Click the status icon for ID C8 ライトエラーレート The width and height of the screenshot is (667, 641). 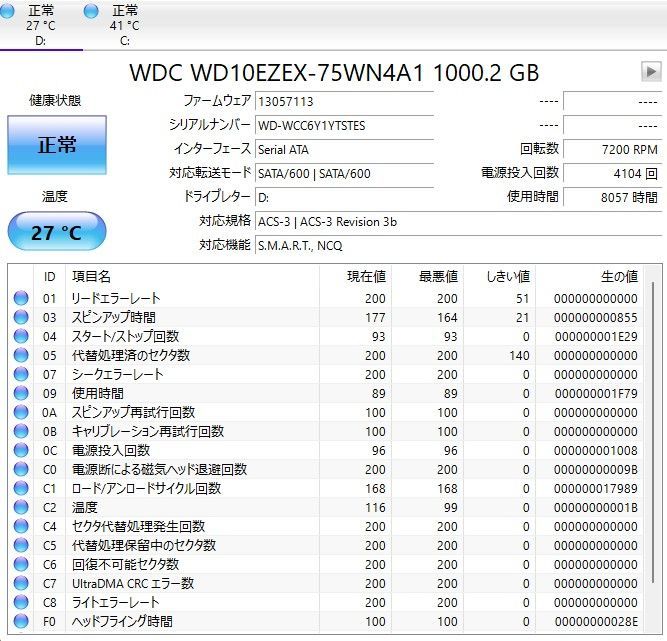pos(21,602)
